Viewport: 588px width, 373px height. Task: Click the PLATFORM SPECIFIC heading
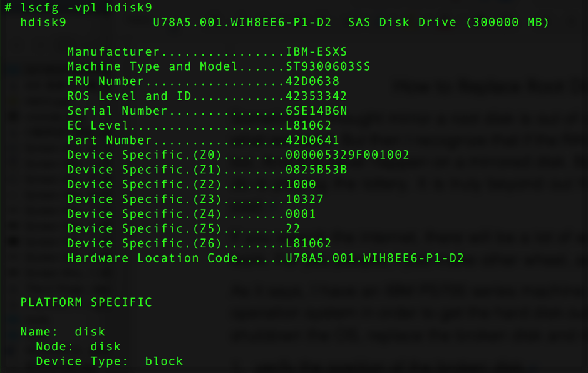86,302
